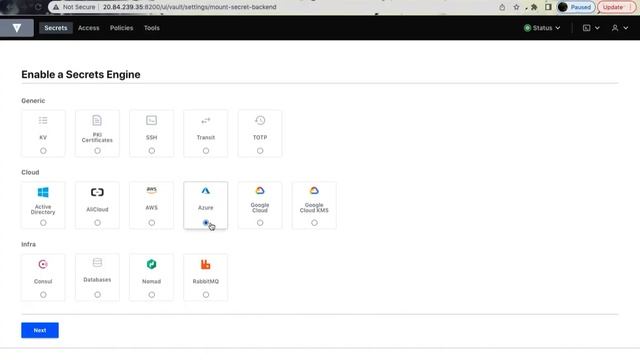Click the browser bookmark star icon
Image resolution: width=640 pixels, height=360 pixels.
516,7
